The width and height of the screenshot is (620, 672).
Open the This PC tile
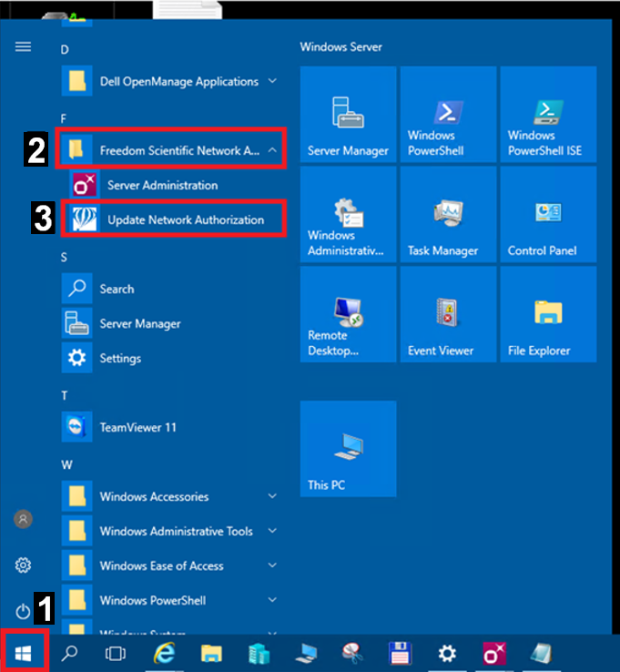(348, 449)
